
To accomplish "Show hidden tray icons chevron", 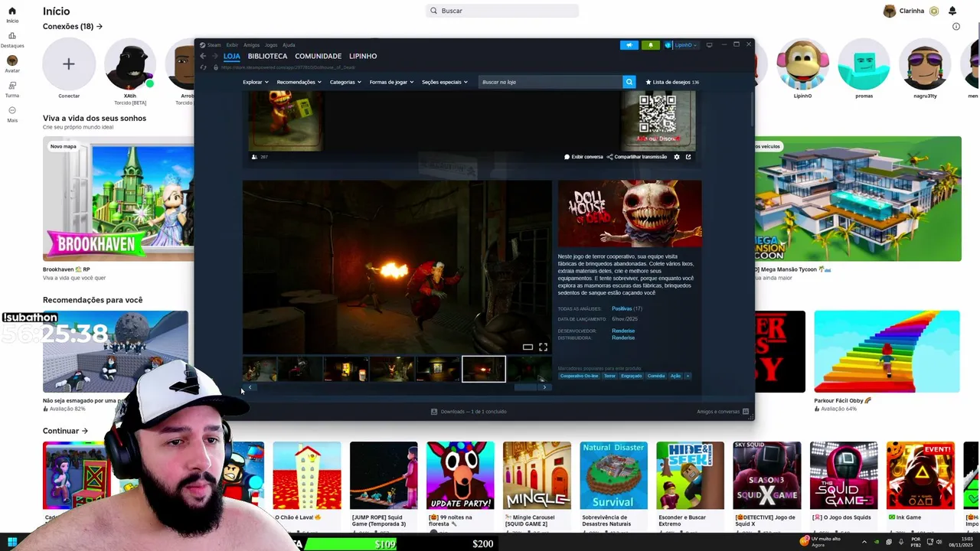I will pos(864,542).
